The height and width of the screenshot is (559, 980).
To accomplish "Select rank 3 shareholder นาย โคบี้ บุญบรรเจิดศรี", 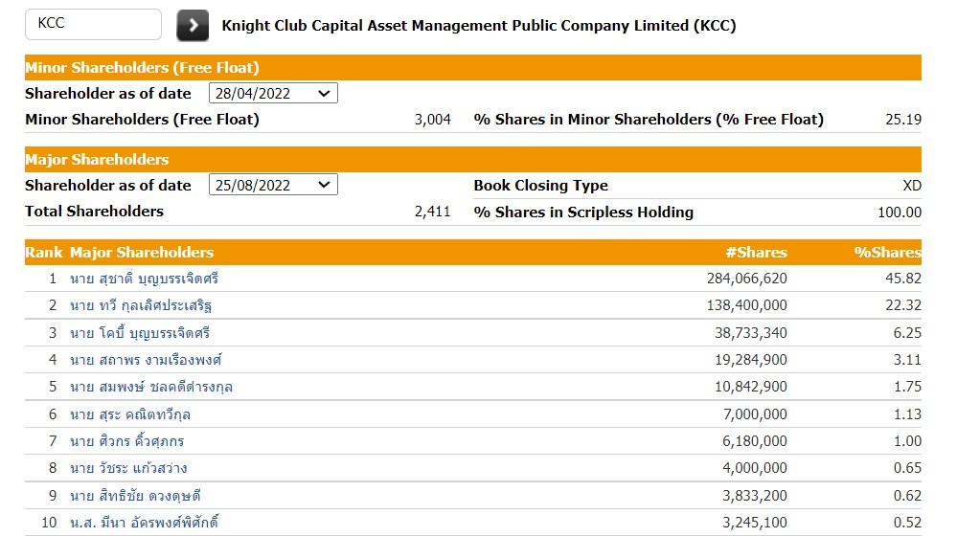I will (139, 333).
